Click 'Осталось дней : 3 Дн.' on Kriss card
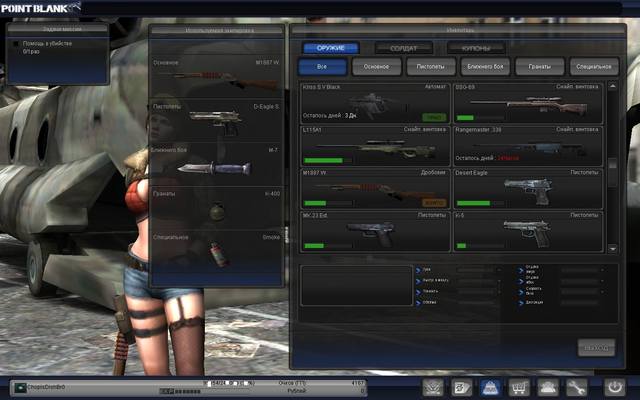 pos(330,116)
